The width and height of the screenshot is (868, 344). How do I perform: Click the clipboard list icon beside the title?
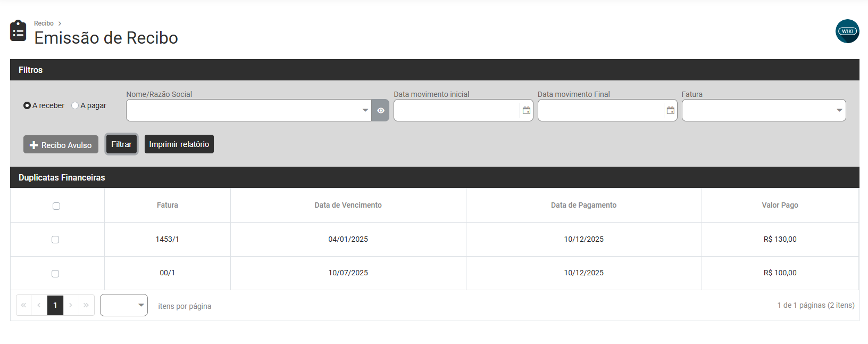(18, 31)
